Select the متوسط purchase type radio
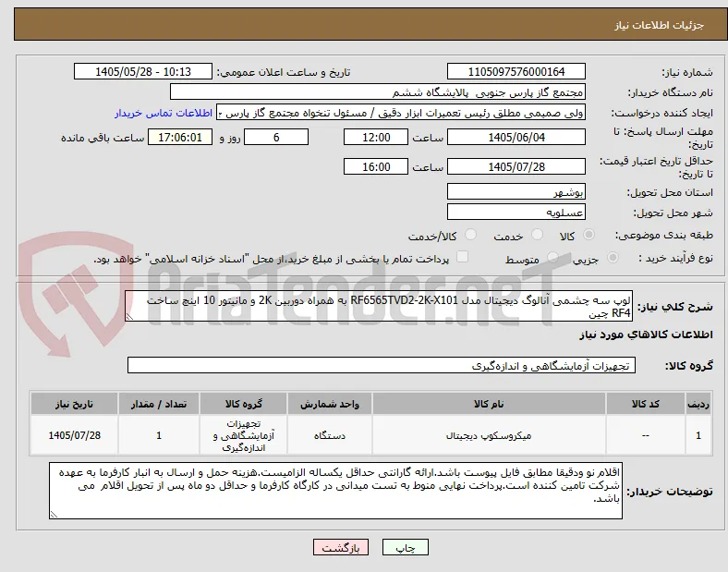Viewport: 728px width, 572px height. coord(552,258)
